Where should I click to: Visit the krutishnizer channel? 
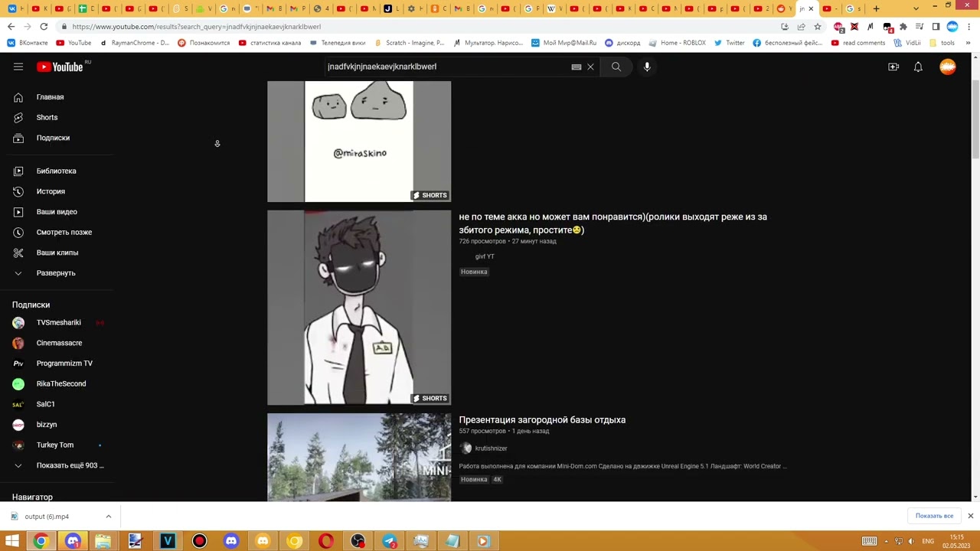491,448
